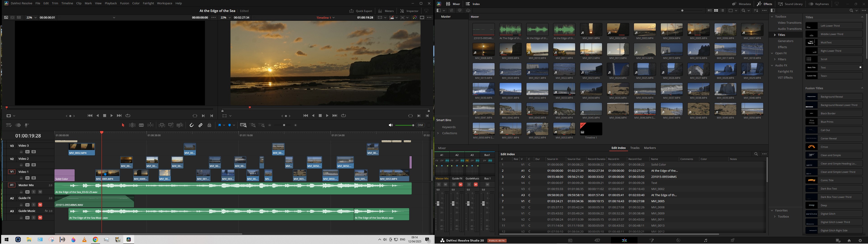Toggle Loop playback in timeline viewer

point(343,116)
